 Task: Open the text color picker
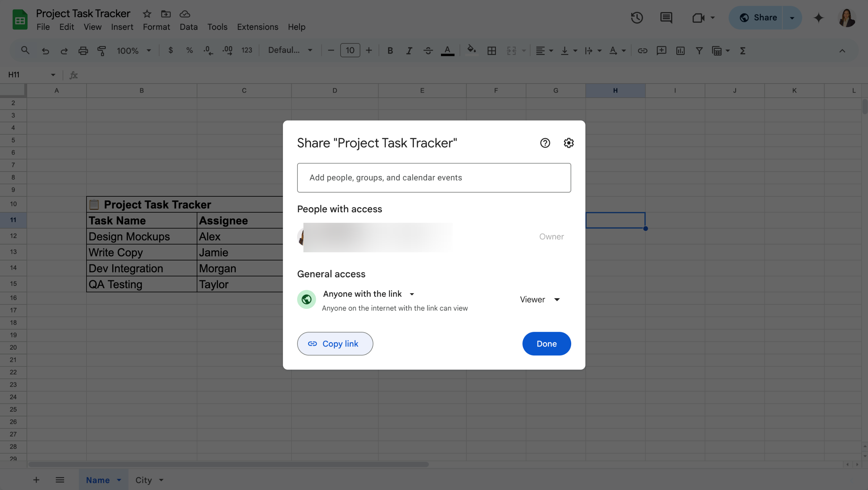pyautogui.click(x=447, y=51)
